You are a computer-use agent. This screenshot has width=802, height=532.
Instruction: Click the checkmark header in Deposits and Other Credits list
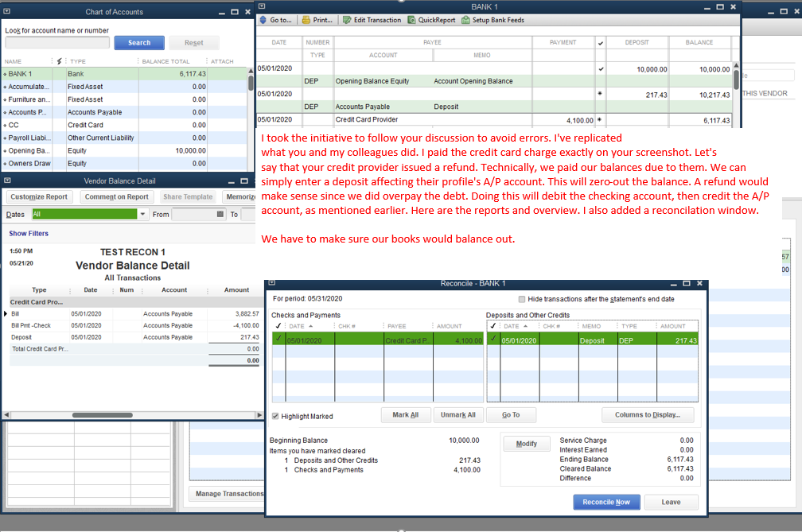pos(493,326)
